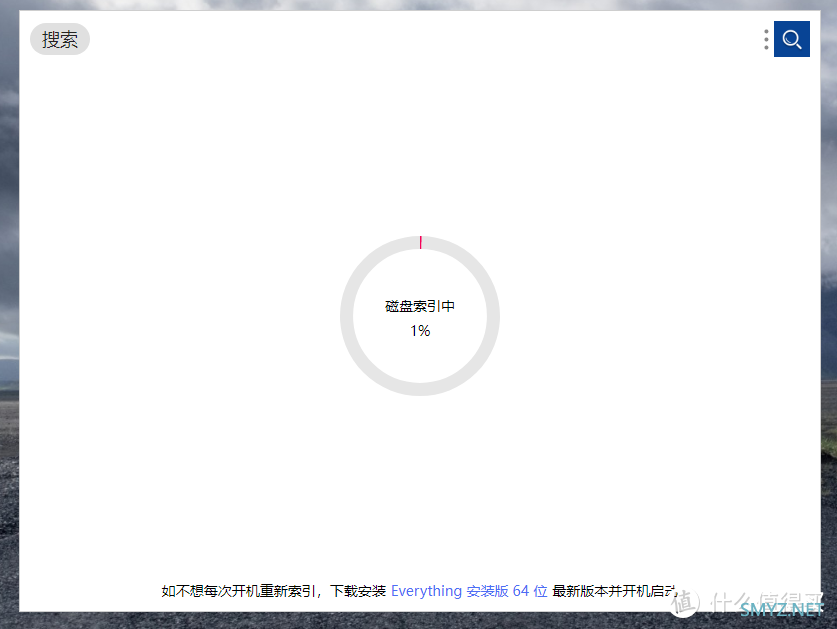
Task: Open the Everything 安装版 64 位 download link
Action: point(468,591)
